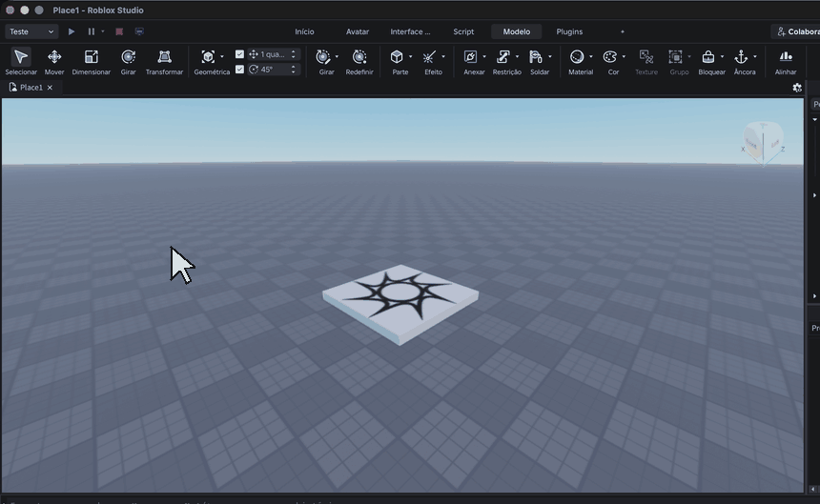
Task: Open the pivot Girar dropdown arrow
Action: (x=337, y=56)
